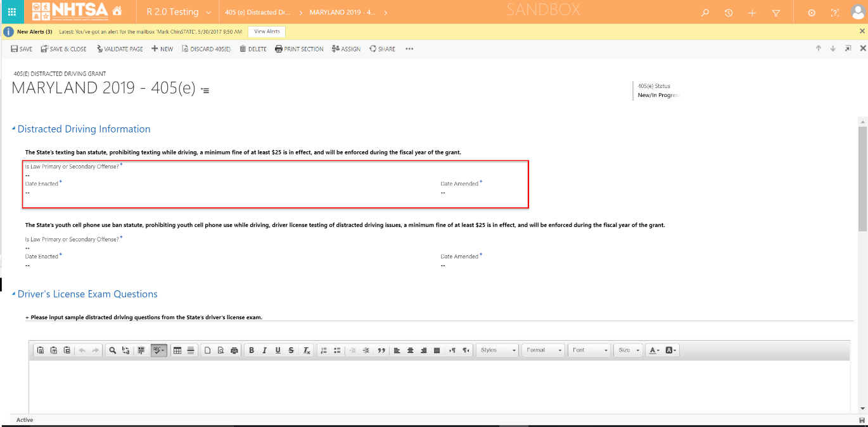Insert a table in the editor
This screenshot has width=868, height=427.
[177, 350]
